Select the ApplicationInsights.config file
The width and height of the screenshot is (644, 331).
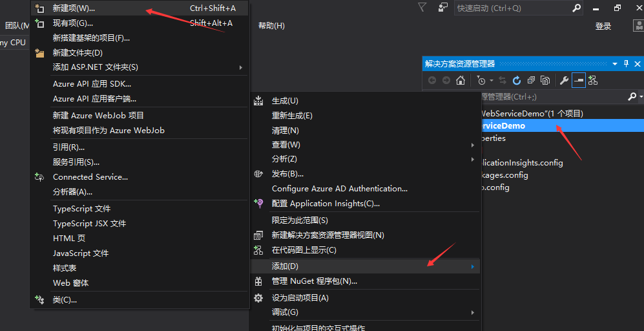[521, 163]
